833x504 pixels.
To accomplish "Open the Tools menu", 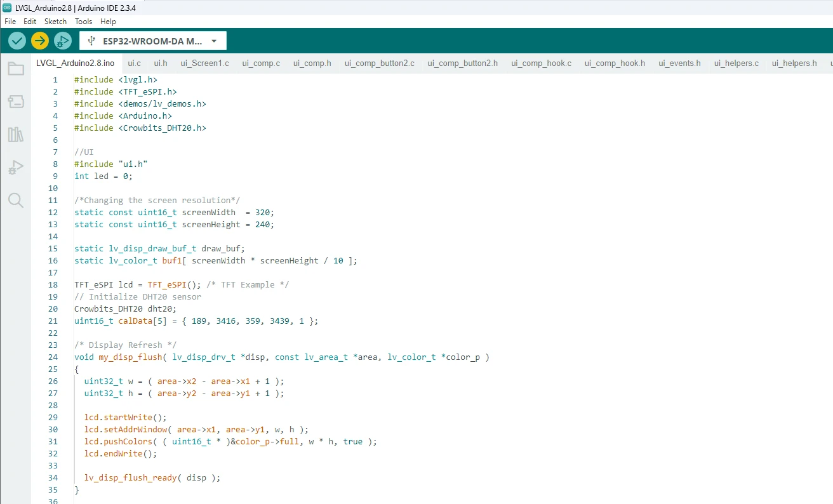I will (x=83, y=22).
